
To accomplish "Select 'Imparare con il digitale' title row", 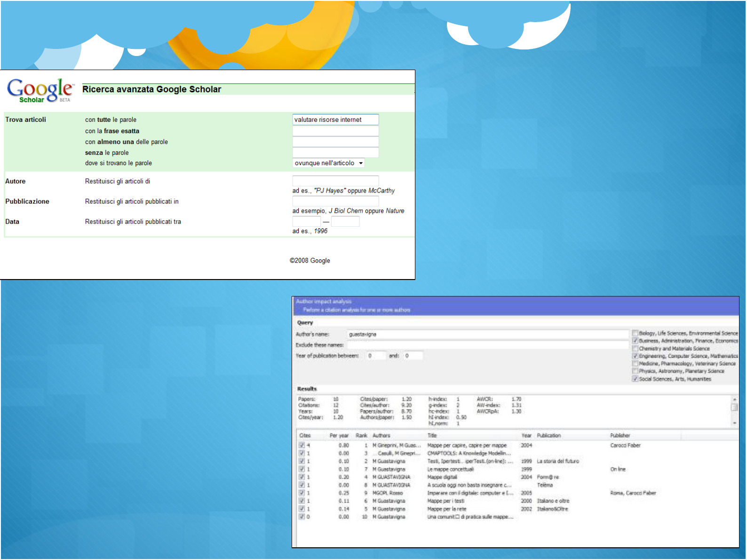I will [470, 493].
